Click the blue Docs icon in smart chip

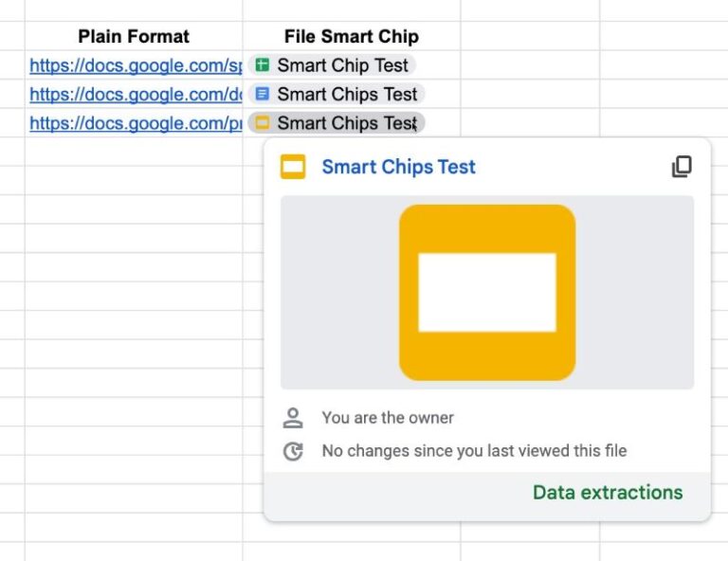pos(263,94)
